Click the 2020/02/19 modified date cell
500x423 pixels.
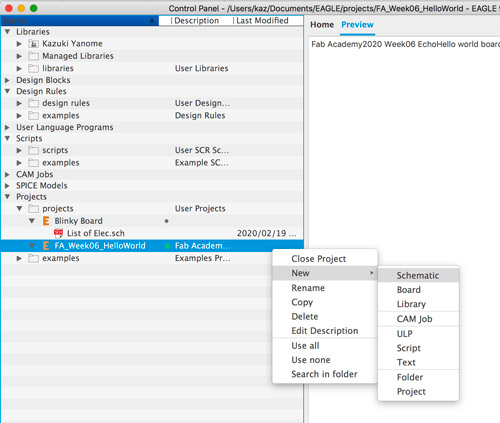pos(266,233)
